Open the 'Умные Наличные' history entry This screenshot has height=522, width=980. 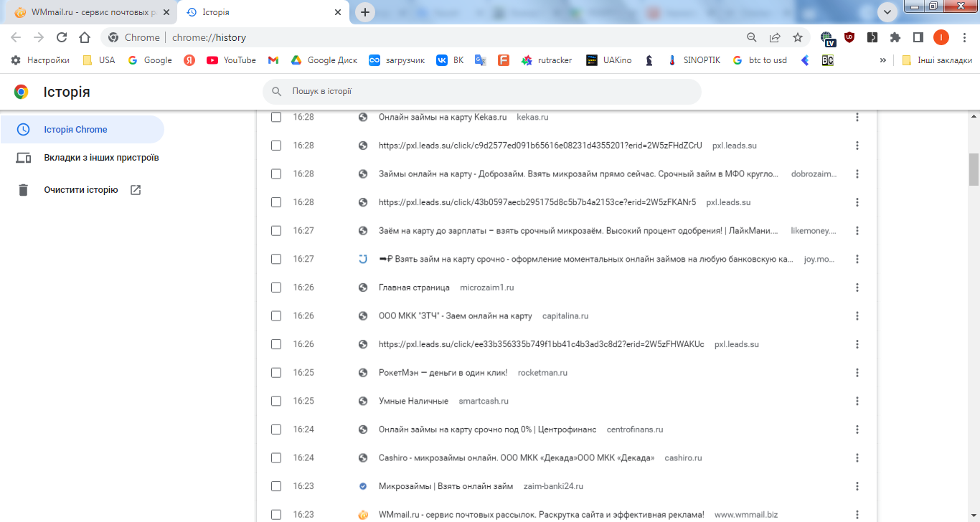point(413,401)
